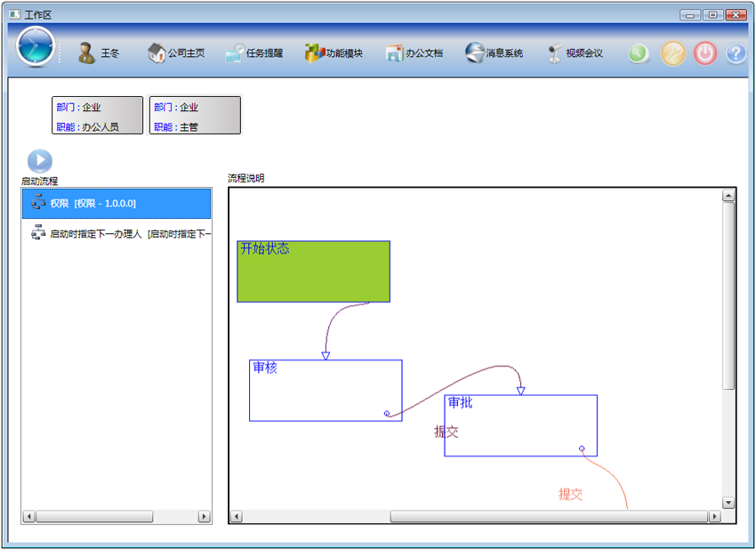
Task: Launch 视频会议 webcam icon
Action: pos(554,53)
